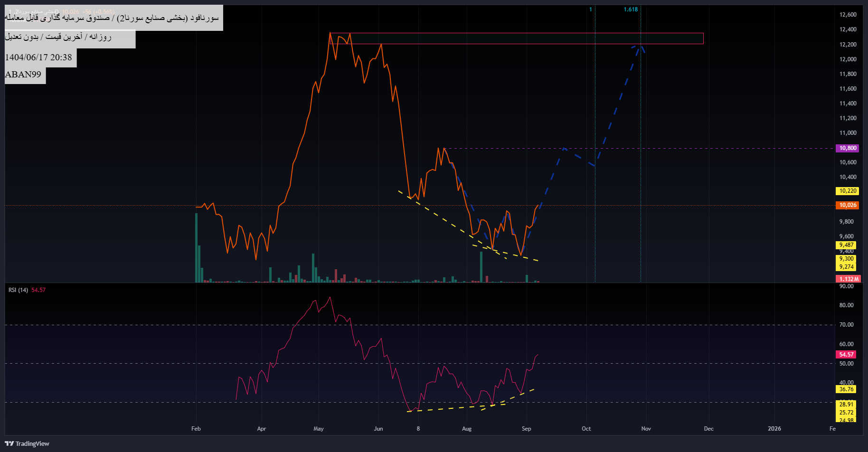This screenshot has width=868, height=452.
Task: Click the TradingView logo
Action: (x=27, y=443)
